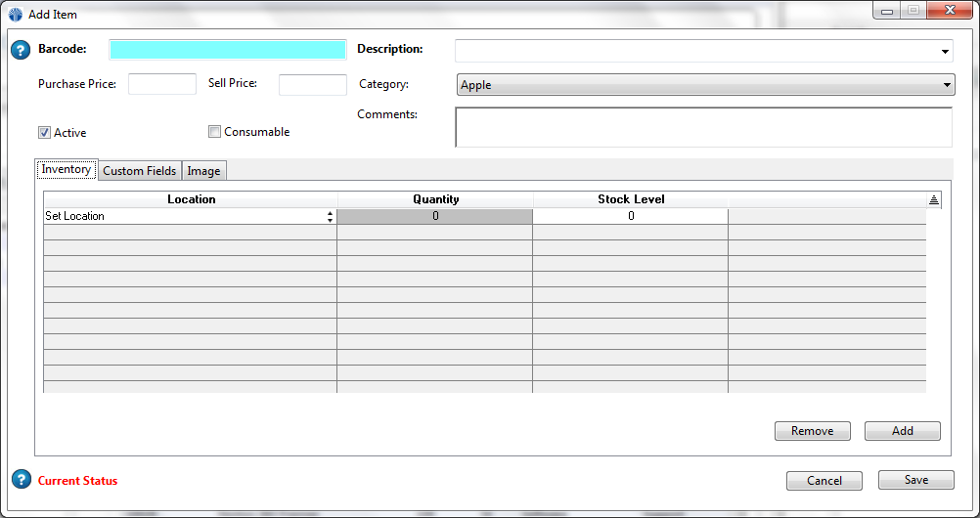
Task: Click the Save button
Action: coord(915,480)
